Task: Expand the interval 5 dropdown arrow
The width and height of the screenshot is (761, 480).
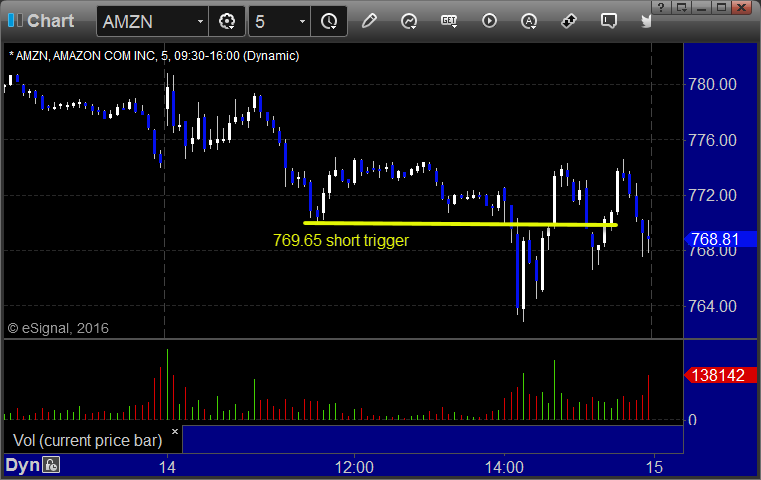Action: point(302,21)
